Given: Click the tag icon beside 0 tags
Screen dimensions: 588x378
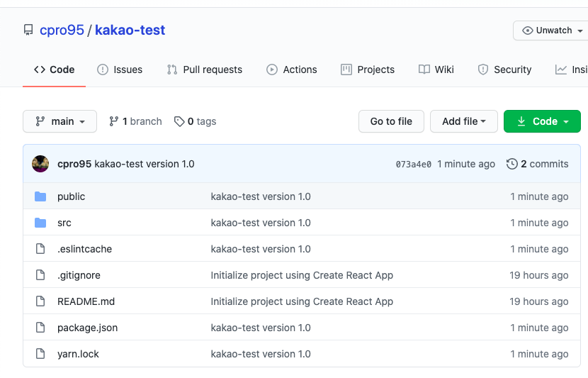Looking at the screenshot, I should coord(179,121).
